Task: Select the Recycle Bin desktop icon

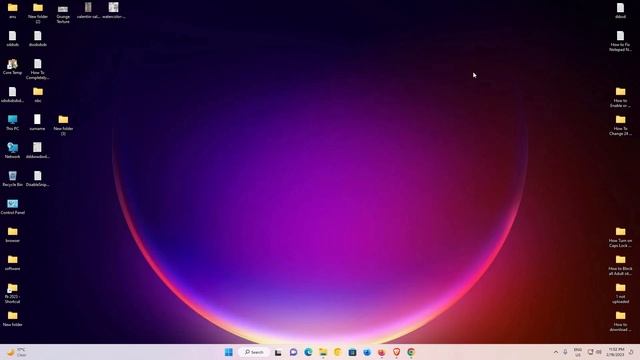Action: click(12, 179)
